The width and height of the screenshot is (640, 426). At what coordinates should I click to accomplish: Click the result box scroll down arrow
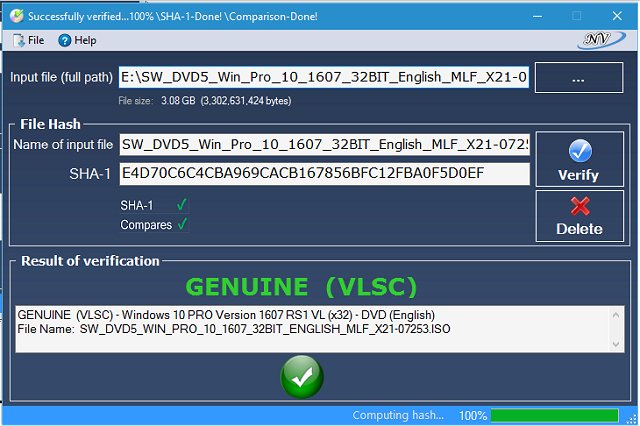[616, 344]
